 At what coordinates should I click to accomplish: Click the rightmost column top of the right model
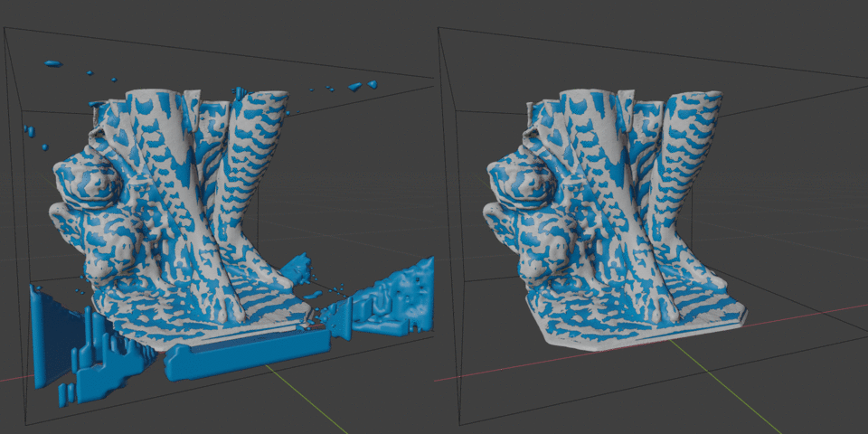tap(698, 98)
